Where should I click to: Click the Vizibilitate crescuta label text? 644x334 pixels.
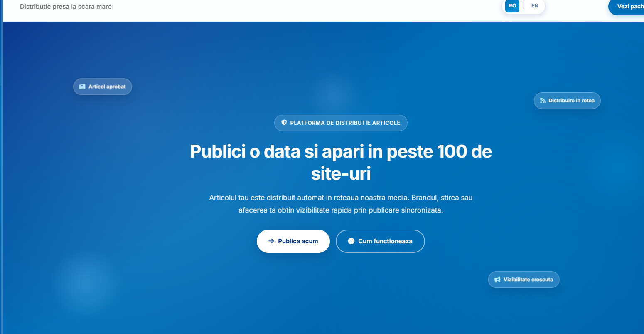click(528, 280)
